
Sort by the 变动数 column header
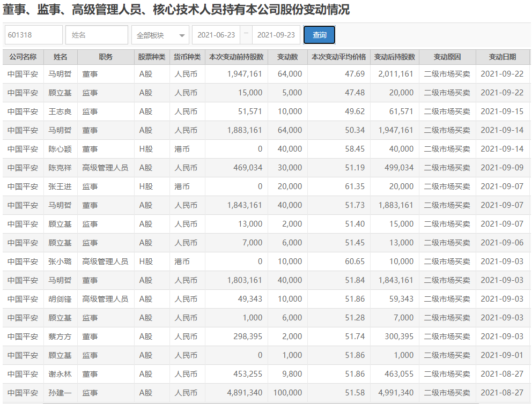point(287,57)
